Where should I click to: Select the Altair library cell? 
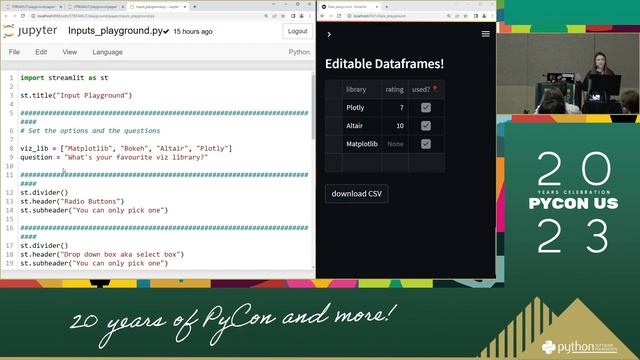click(362, 126)
